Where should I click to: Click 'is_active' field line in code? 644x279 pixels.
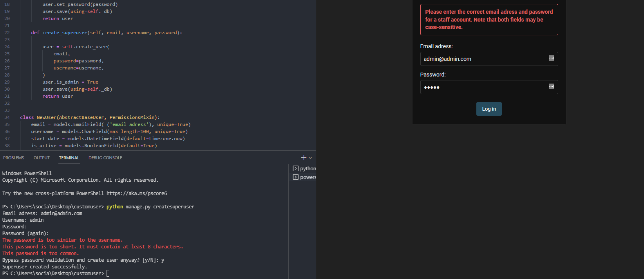point(94,146)
